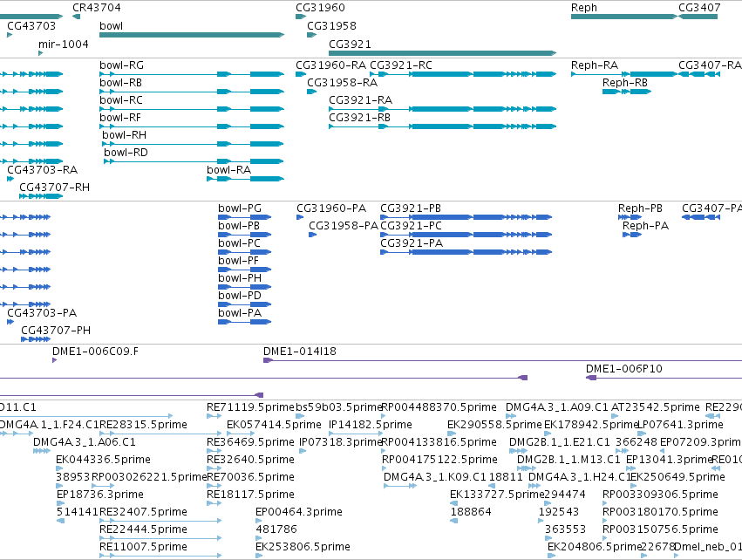Click the CG31960-RA transcript label

click(x=330, y=65)
